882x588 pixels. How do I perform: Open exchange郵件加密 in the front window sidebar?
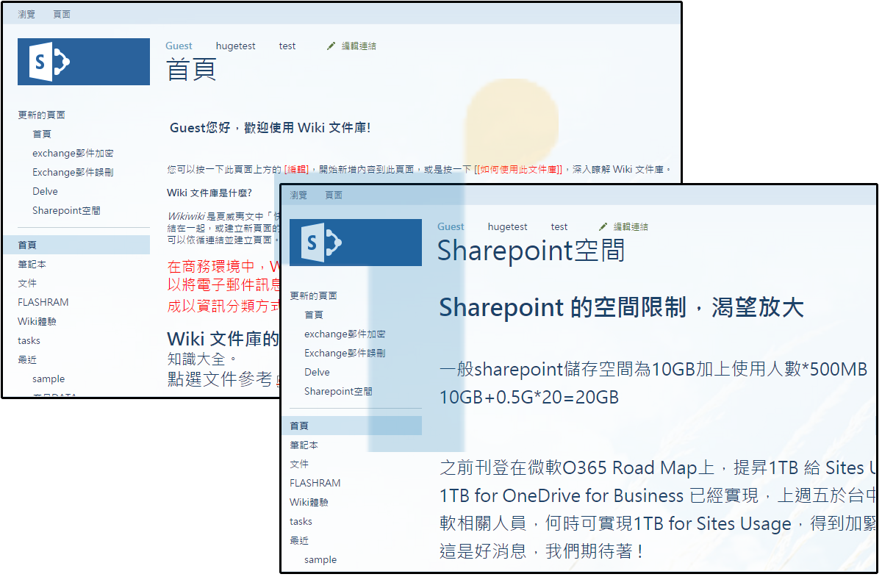coord(345,334)
